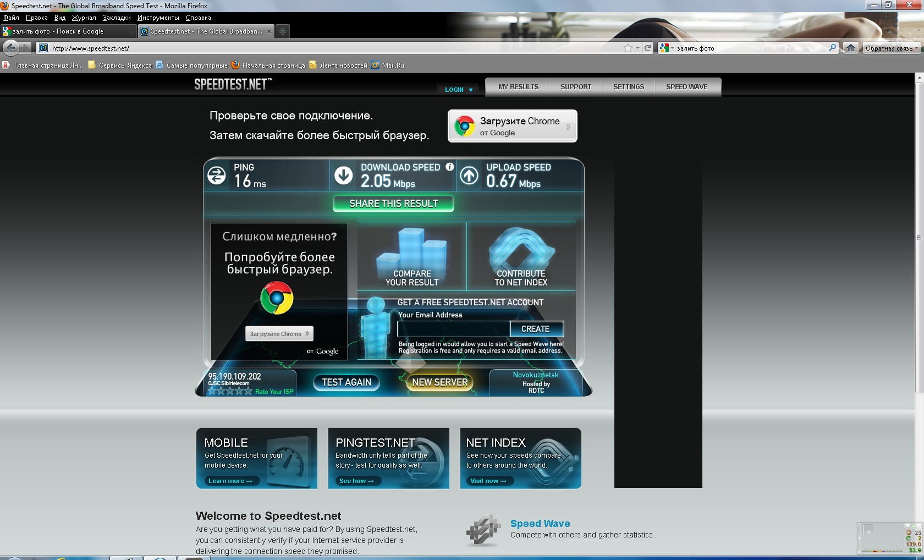Open the bookmark star dropdown arrow
924x560 pixels.
[x=637, y=48]
